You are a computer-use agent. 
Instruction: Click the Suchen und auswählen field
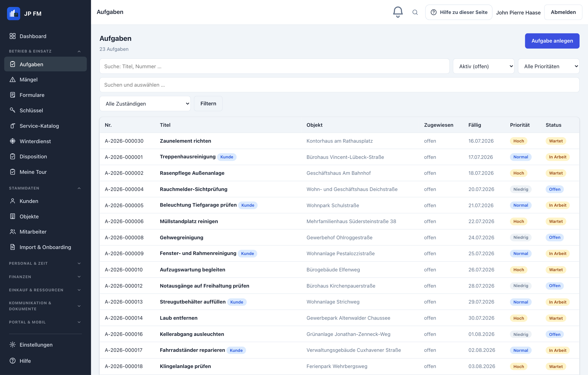(x=339, y=85)
